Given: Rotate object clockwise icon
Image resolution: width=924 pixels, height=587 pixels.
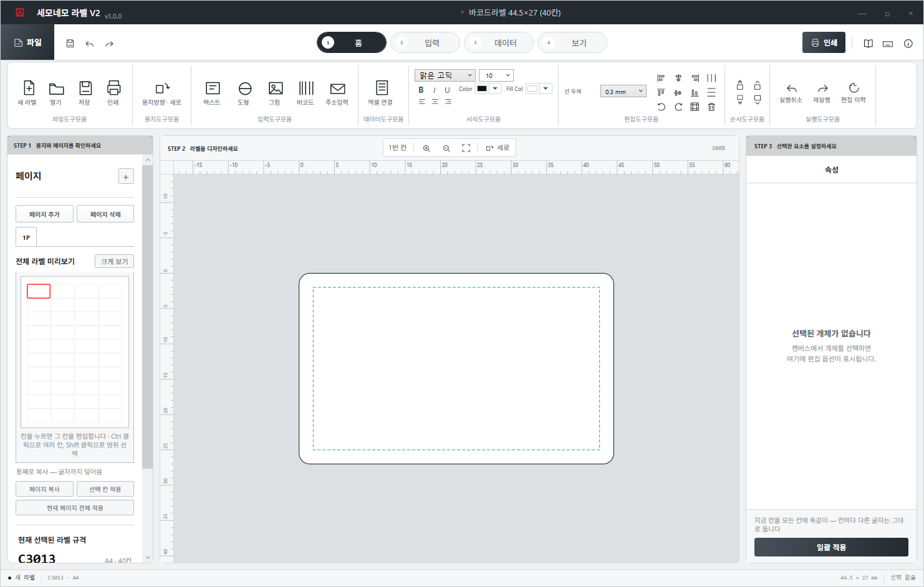Looking at the screenshot, I should pos(678,107).
